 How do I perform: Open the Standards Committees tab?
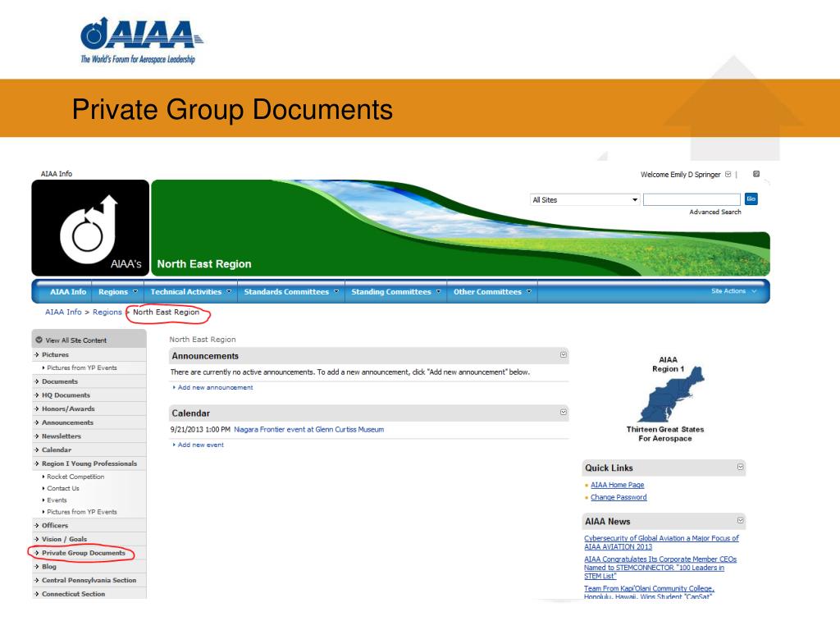286,292
